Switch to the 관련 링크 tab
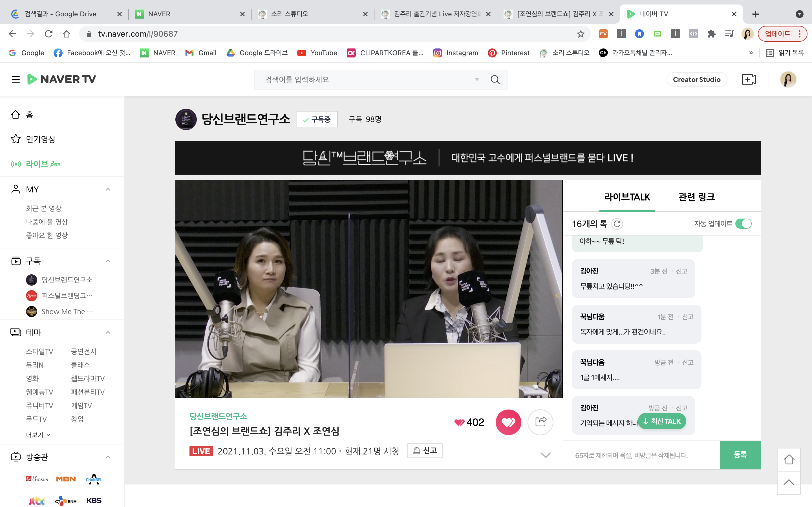This screenshot has height=507, width=812. pos(696,197)
